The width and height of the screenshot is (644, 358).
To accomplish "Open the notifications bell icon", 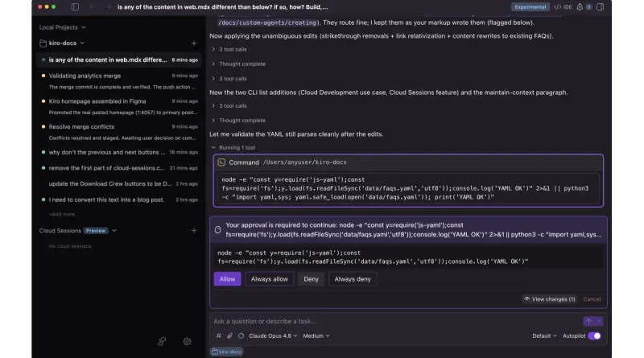I will pos(580,7).
